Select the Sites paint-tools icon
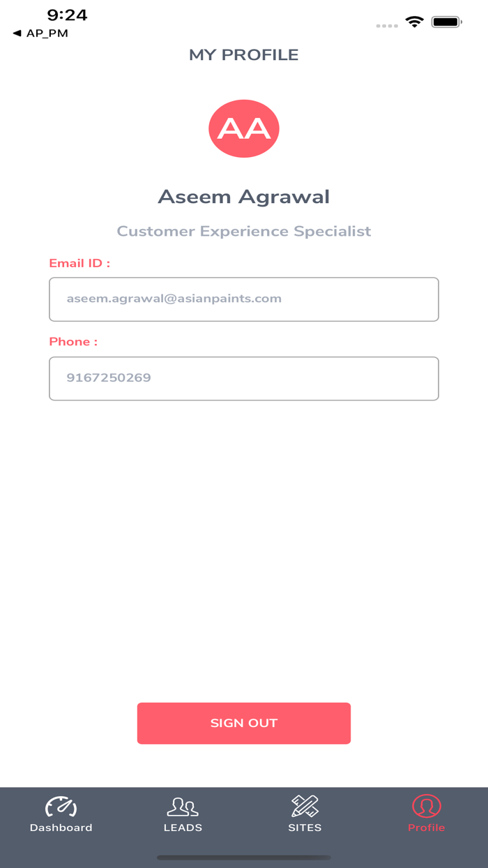Image resolution: width=488 pixels, height=868 pixels. (305, 806)
